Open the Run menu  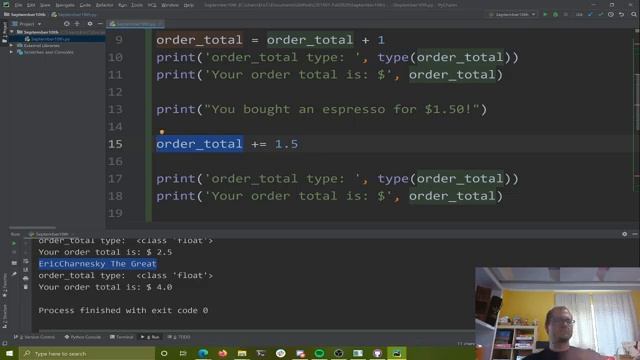122,5
